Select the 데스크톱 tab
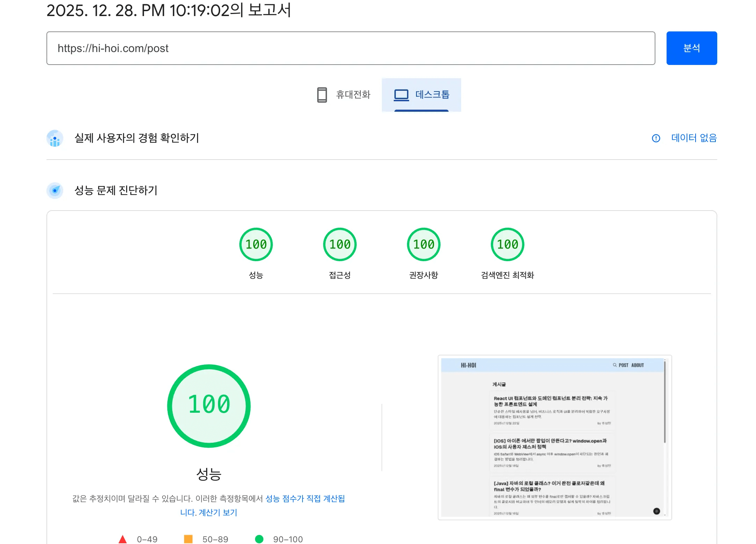The width and height of the screenshot is (756, 544). (432, 95)
